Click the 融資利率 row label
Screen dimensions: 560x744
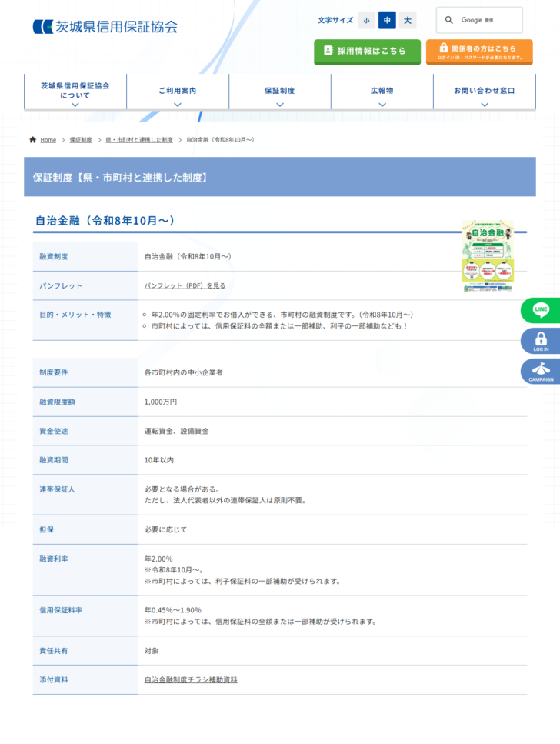[x=54, y=559]
